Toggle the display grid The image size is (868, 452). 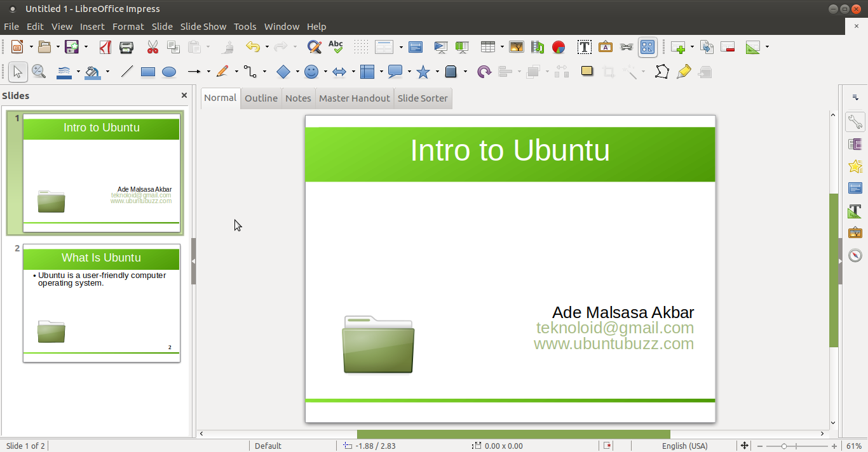click(360, 47)
